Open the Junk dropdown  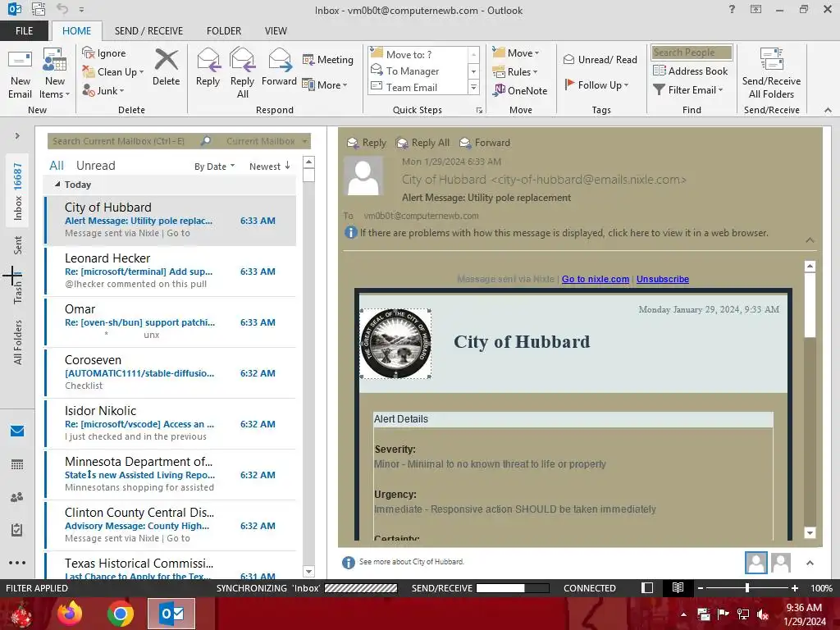pyautogui.click(x=103, y=90)
